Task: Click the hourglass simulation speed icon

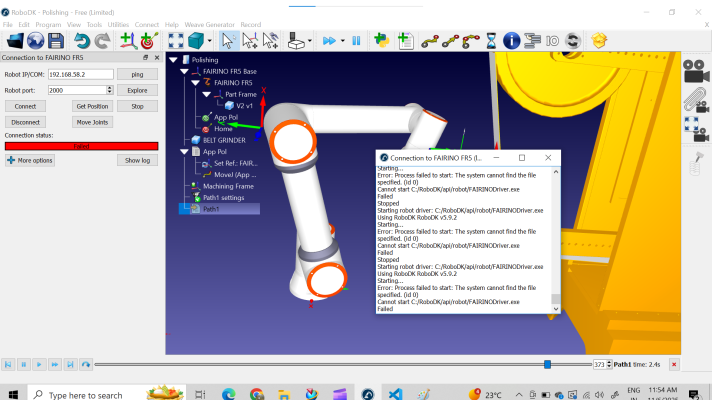Action: tap(491, 41)
